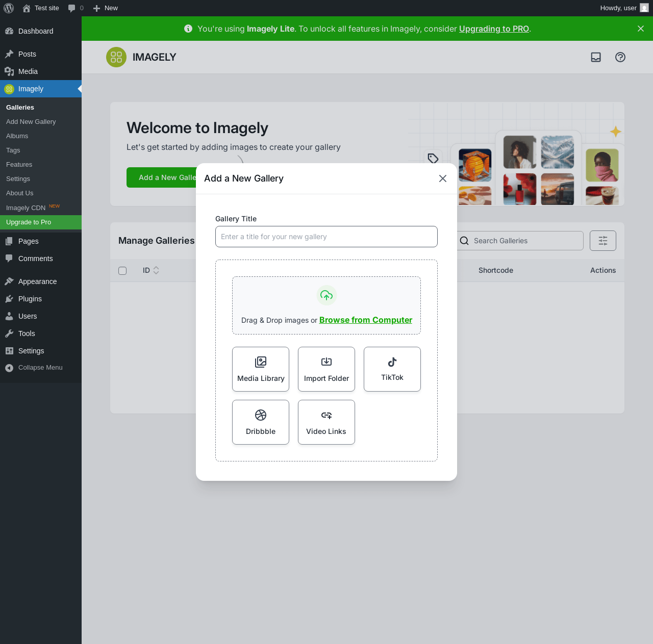Image resolution: width=653 pixels, height=644 pixels.
Task: Open Posts in the admin sidebar
Action: tap(41, 54)
